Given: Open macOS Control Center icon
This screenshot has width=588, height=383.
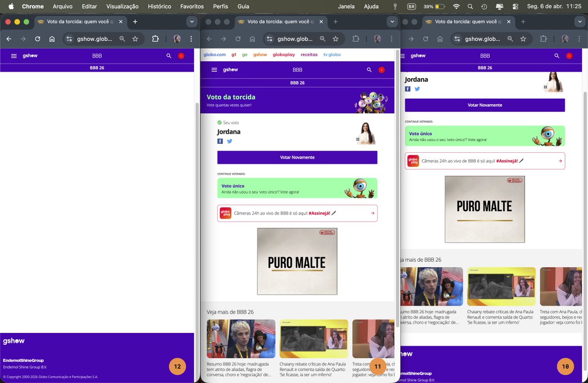Looking at the screenshot, I should (x=515, y=6).
